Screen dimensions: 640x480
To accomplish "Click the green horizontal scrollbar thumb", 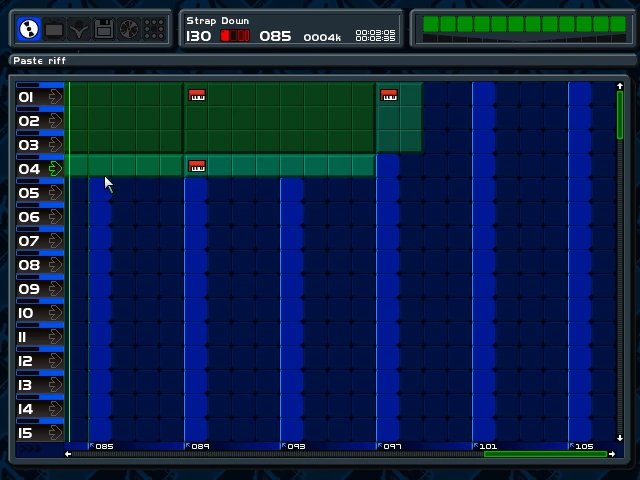I will coord(544,454).
